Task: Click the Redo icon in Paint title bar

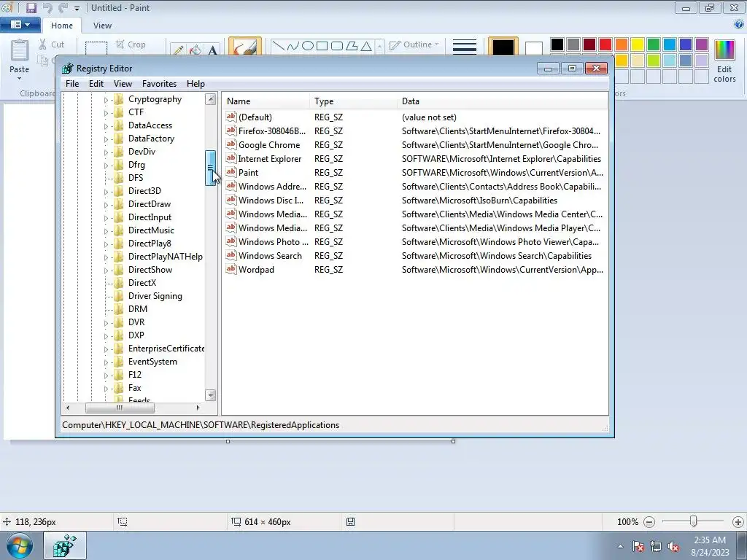Action: 63,7
